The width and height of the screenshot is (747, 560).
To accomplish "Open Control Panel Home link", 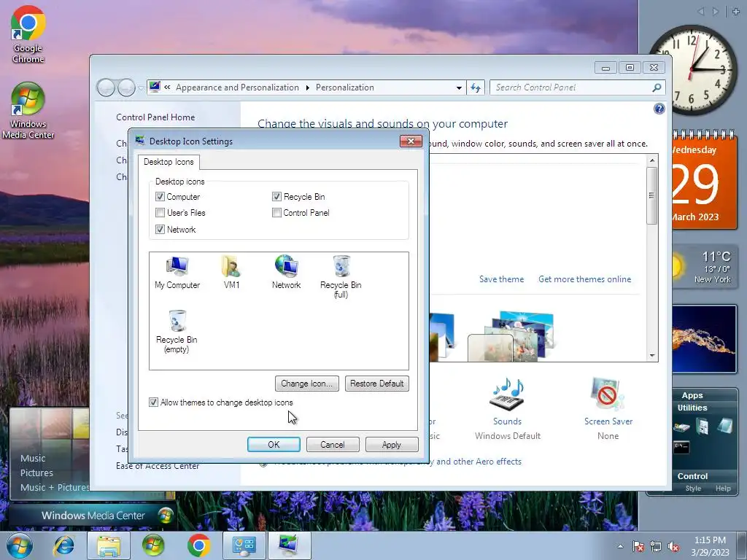I will [155, 117].
